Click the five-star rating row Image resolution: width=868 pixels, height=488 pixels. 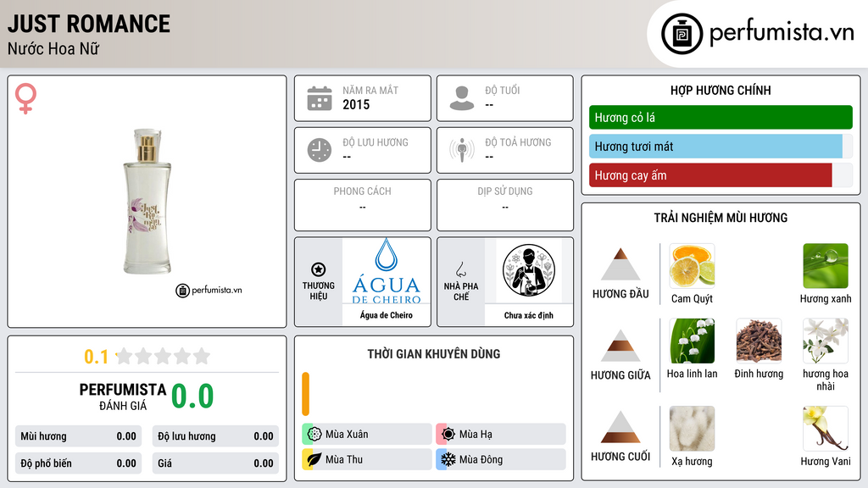coord(164,356)
